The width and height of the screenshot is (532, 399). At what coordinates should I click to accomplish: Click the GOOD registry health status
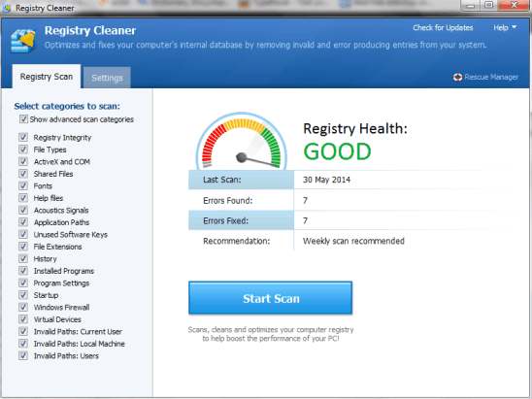(x=337, y=151)
